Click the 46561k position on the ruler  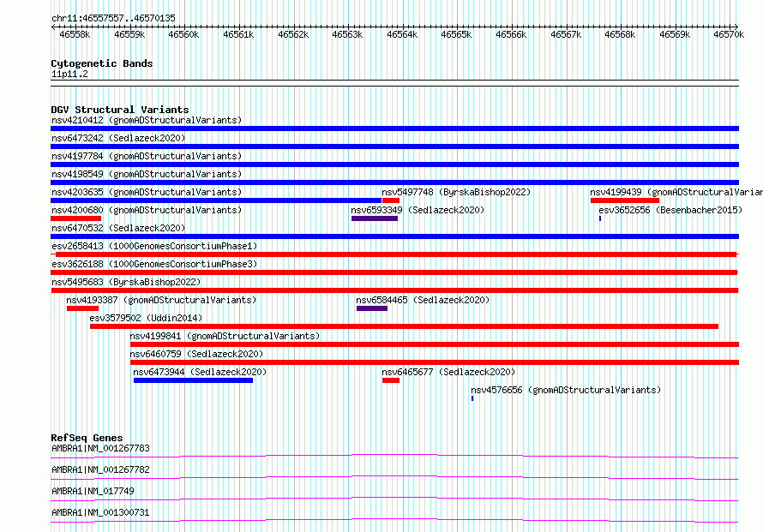[x=238, y=34]
